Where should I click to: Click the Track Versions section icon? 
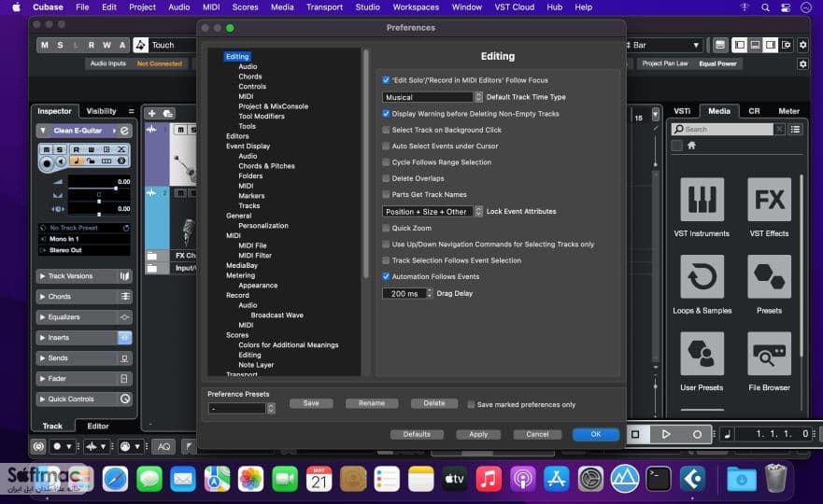pos(125,276)
